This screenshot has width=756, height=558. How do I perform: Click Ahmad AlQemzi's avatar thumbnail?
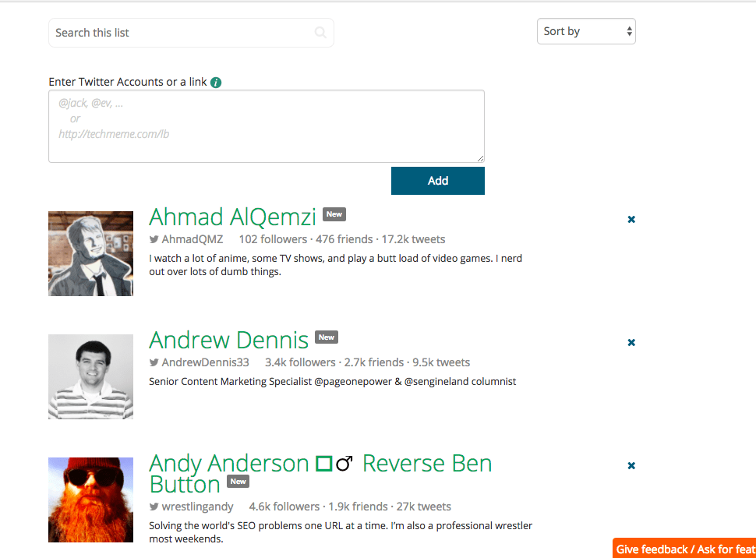point(90,253)
